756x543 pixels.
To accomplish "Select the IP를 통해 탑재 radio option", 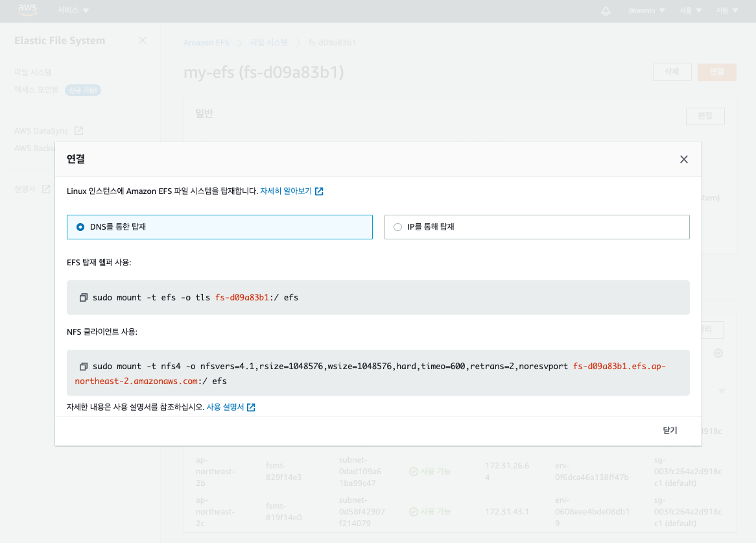I will tap(537, 227).
